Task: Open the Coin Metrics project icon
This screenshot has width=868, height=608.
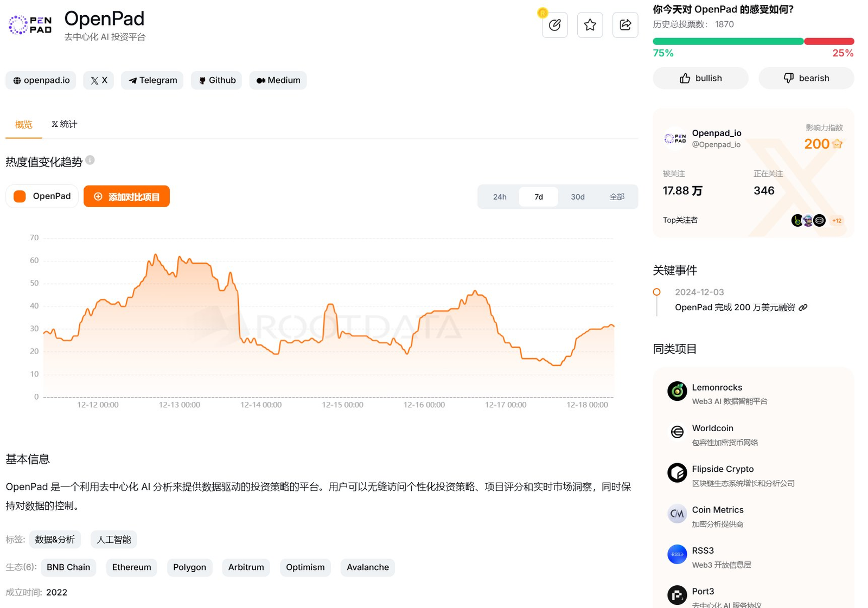Action: coord(677,514)
